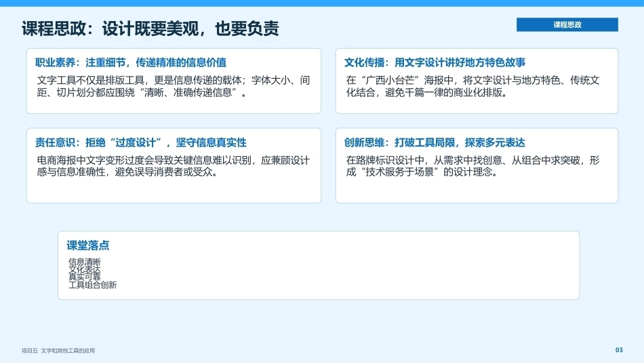The height and width of the screenshot is (363, 644).
Task: Click the 课堂落点 heading
Action: [88, 246]
